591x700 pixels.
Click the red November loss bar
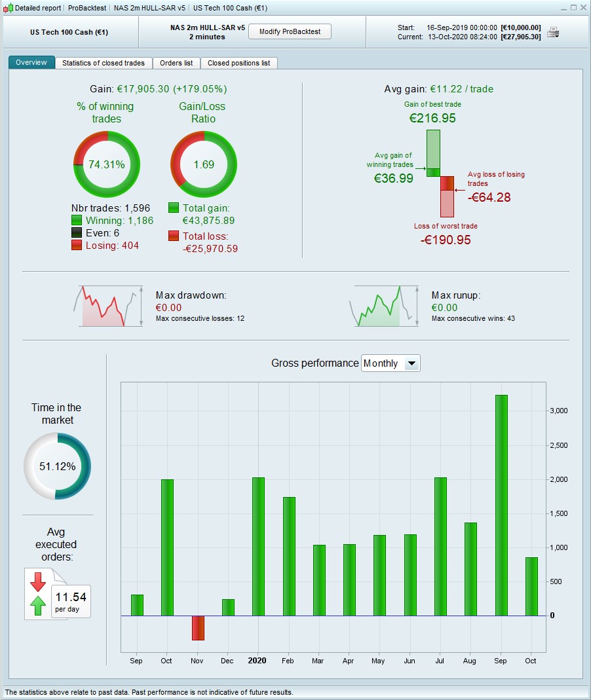[x=198, y=628]
